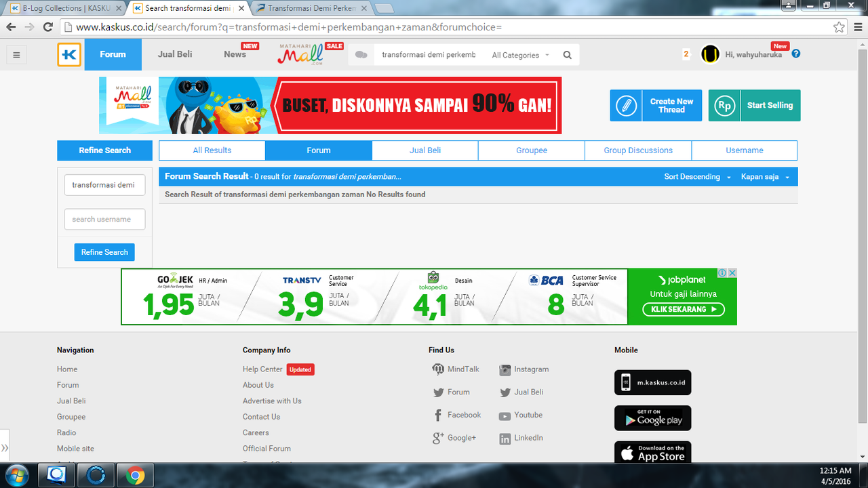Click the blue help question mark icon
This screenshot has width=868, height=488.
796,54
